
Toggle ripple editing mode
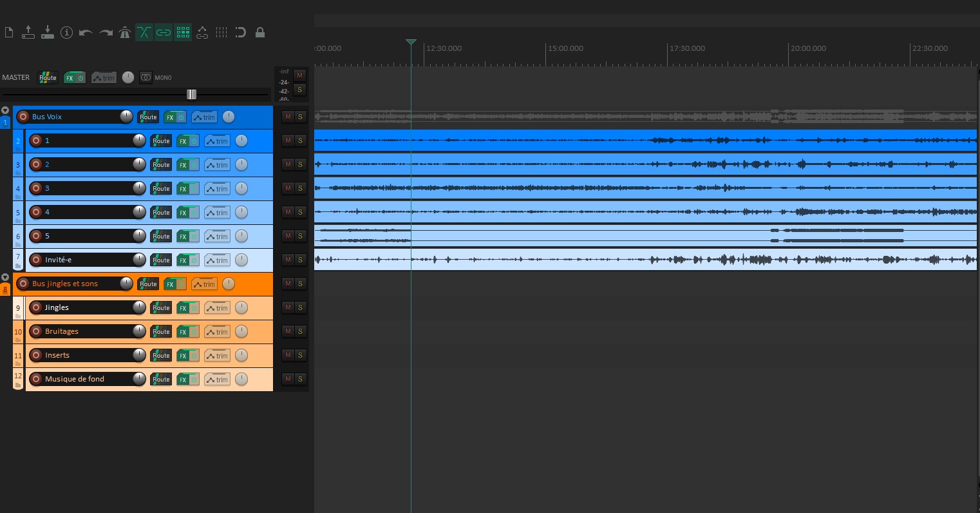(x=144, y=32)
